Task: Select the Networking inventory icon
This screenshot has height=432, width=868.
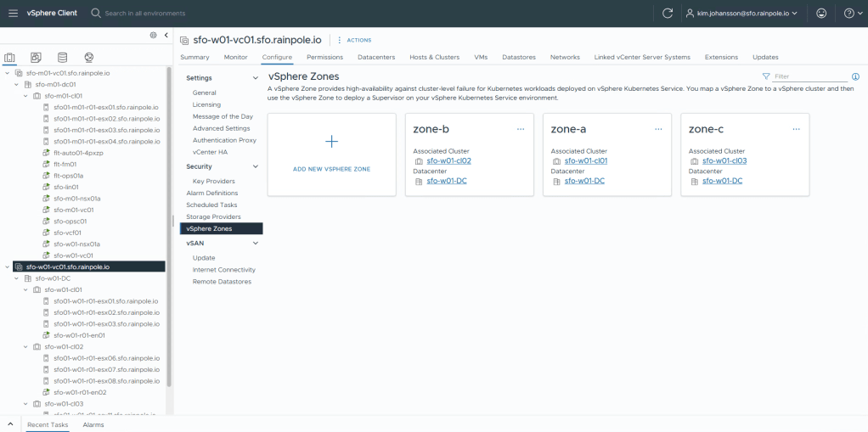Action: coord(88,58)
